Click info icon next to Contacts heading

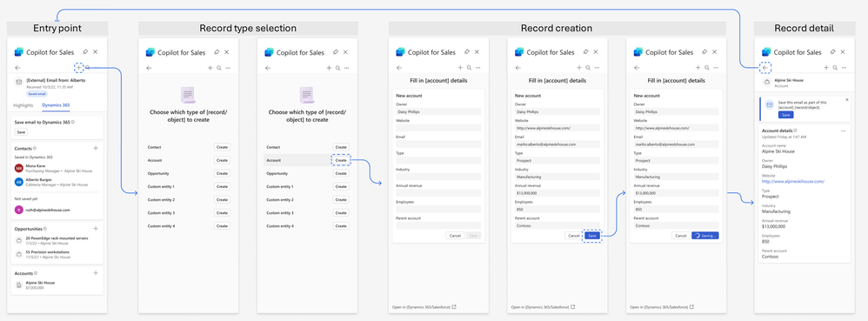(x=35, y=149)
